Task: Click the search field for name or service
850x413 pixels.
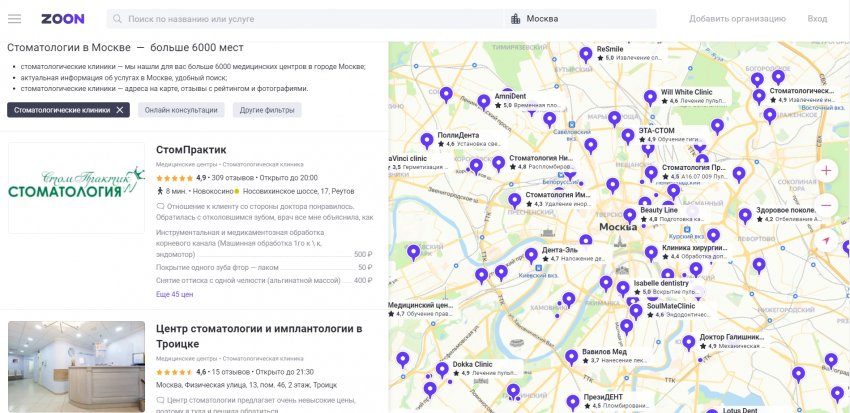Action: 310,19
